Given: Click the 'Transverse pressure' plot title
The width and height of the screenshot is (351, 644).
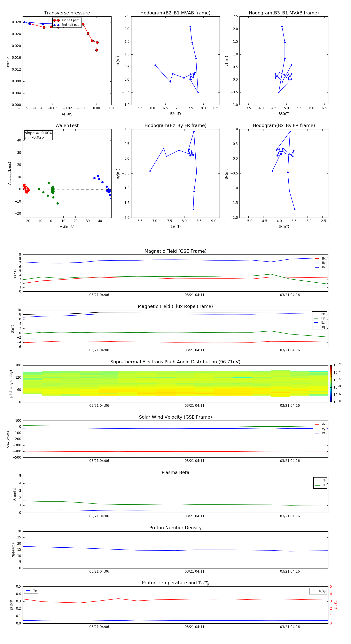Looking at the screenshot, I should 67,13.
